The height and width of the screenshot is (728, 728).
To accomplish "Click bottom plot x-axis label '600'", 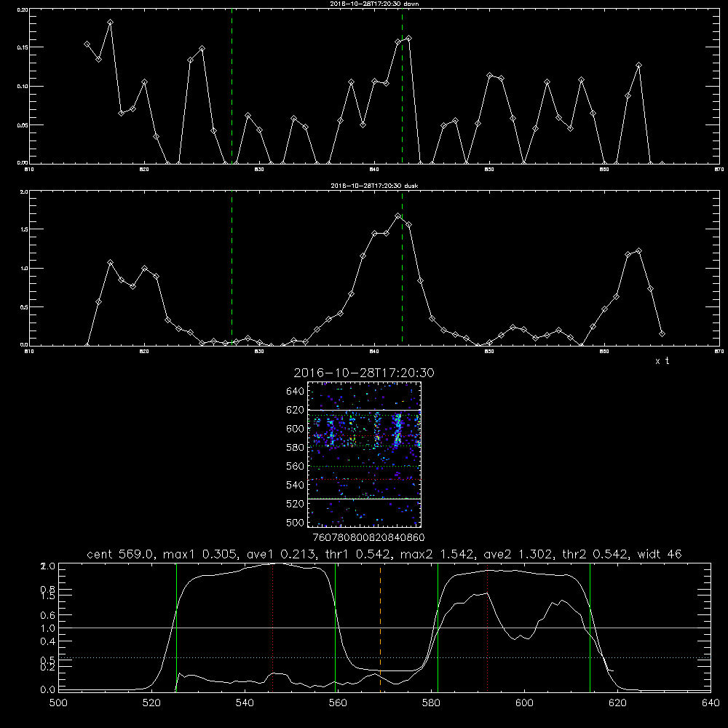I will coord(524,703).
